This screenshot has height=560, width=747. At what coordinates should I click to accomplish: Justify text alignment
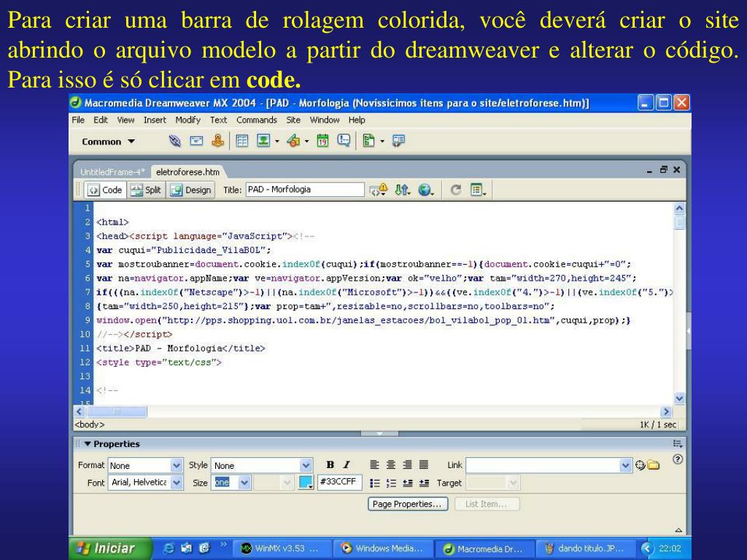[x=423, y=465]
